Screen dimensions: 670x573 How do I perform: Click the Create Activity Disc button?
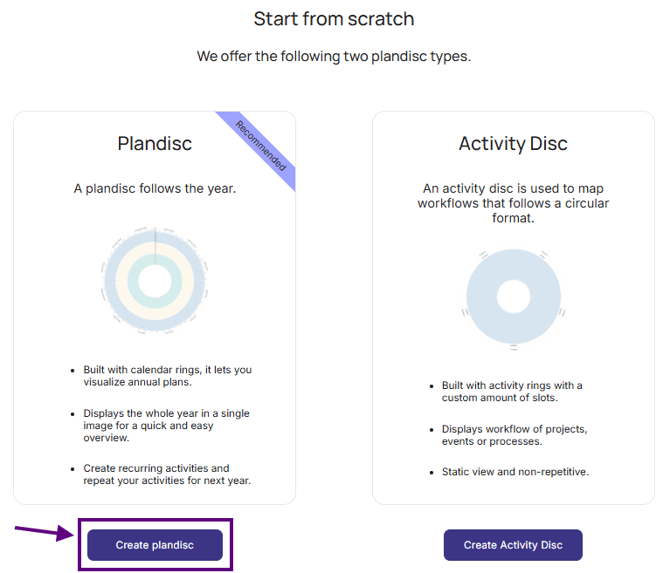(513, 545)
